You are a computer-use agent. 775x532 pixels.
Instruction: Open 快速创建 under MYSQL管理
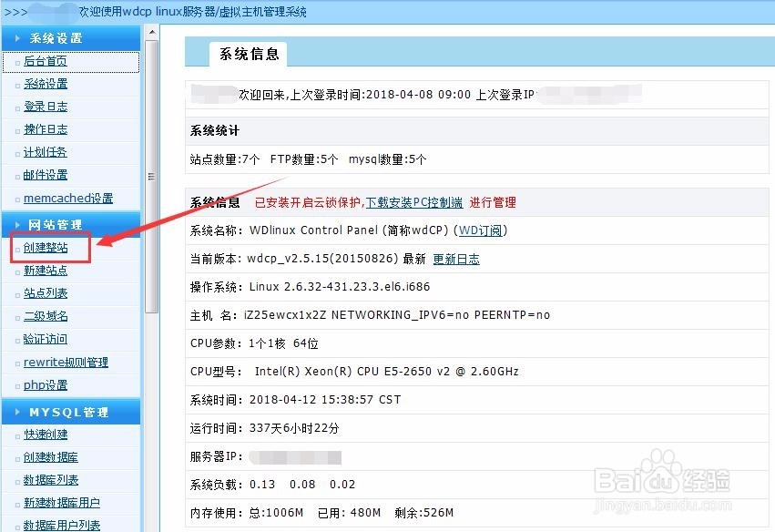pyautogui.click(x=46, y=435)
